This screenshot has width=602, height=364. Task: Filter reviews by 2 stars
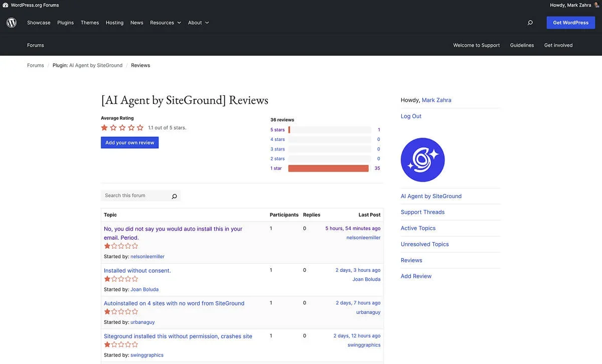277,158
